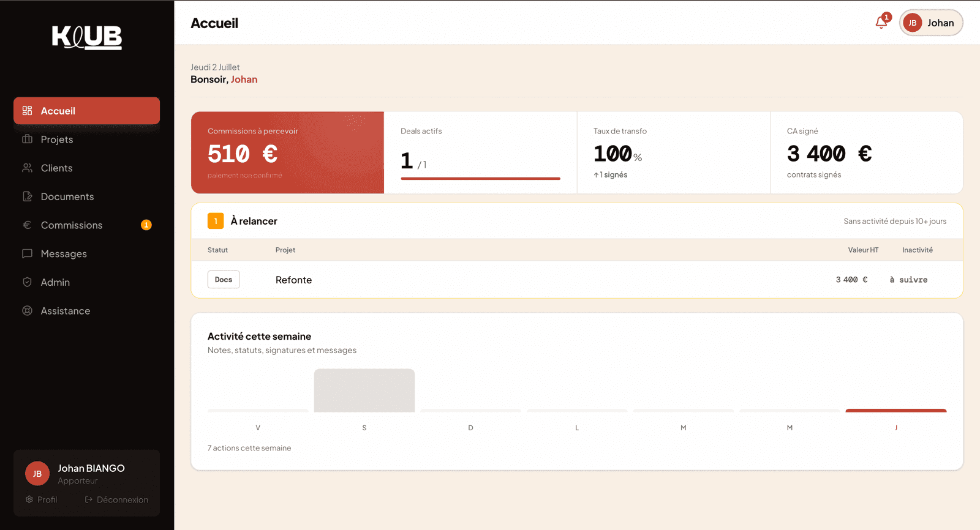Screen dimensions: 980x530
Task: Click Thursday (J) activity bar
Action: pos(896,411)
